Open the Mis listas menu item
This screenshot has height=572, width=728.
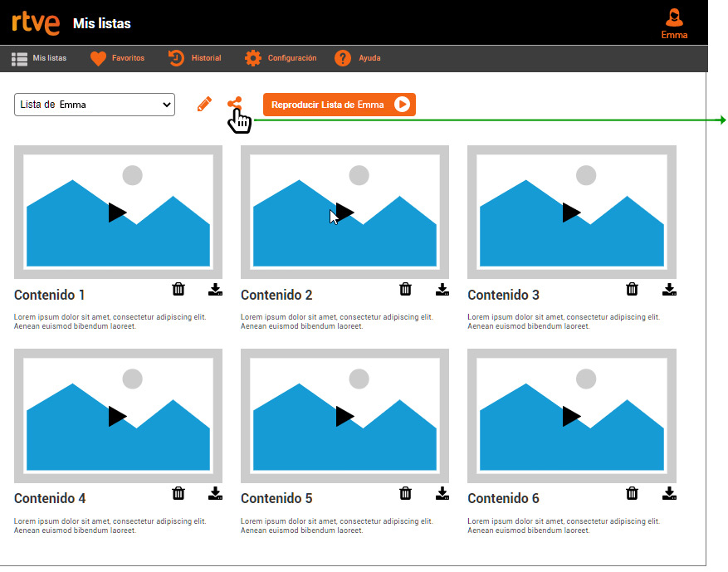click(x=39, y=58)
